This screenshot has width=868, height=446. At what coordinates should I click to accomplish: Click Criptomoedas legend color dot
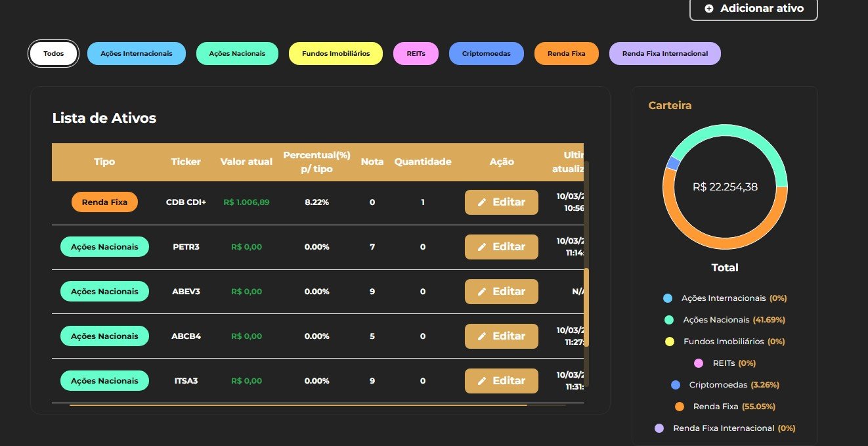click(676, 385)
